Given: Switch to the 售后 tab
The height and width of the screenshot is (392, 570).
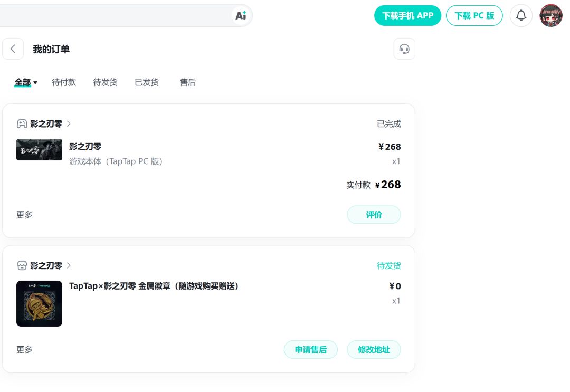Looking at the screenshot, I should [188, 82].
